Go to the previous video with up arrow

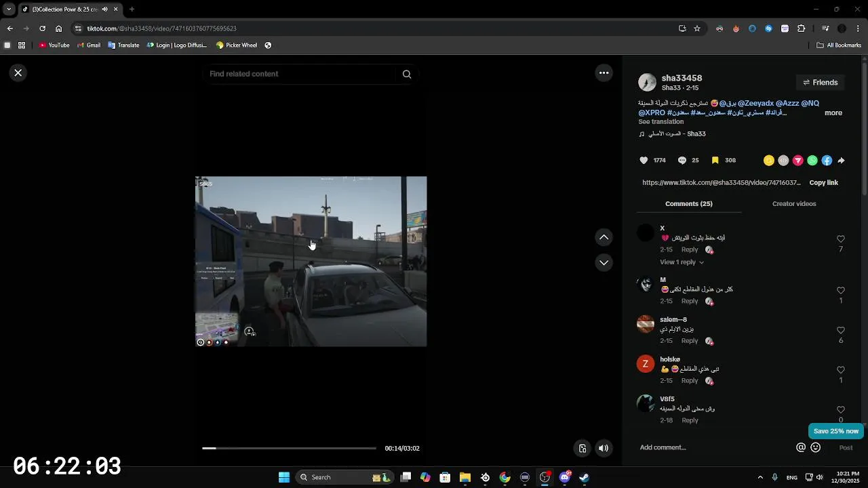[x=604, y=237]
